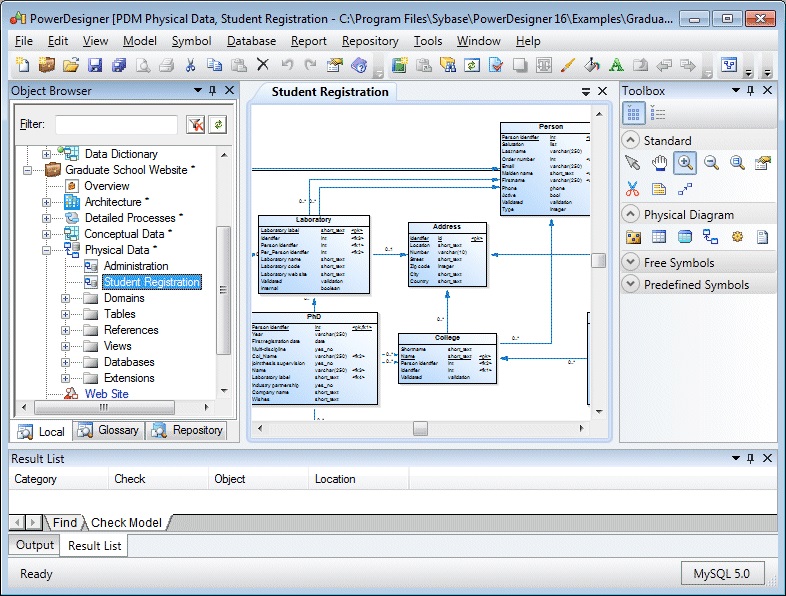
Task: Switch Toolbox to list view
Action: point(658,113)
